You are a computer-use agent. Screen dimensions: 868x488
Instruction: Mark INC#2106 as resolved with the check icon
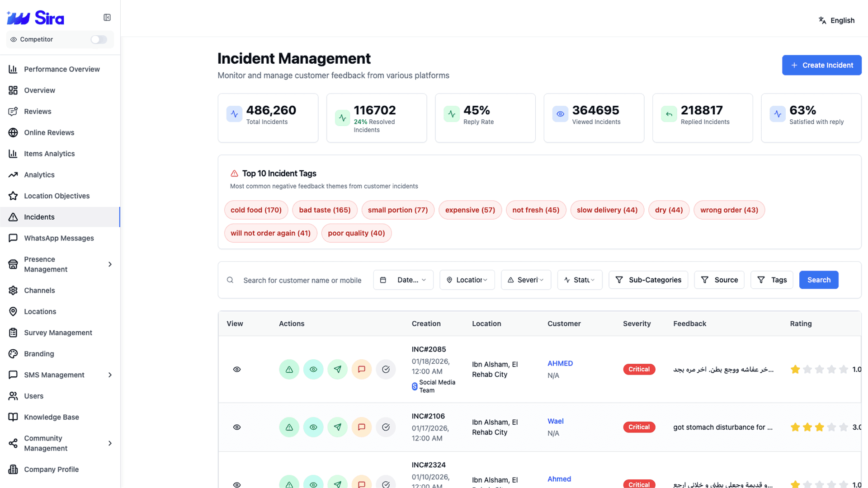tap(386, 427)
